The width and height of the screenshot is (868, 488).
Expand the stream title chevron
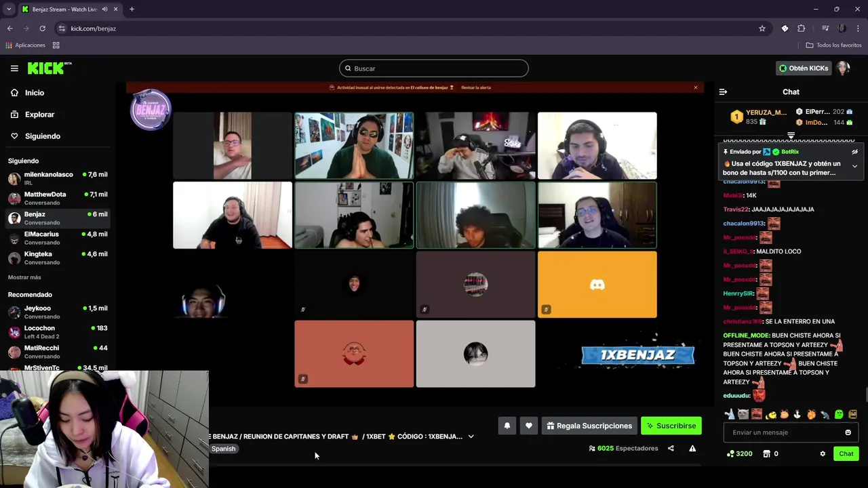(471, 436)
